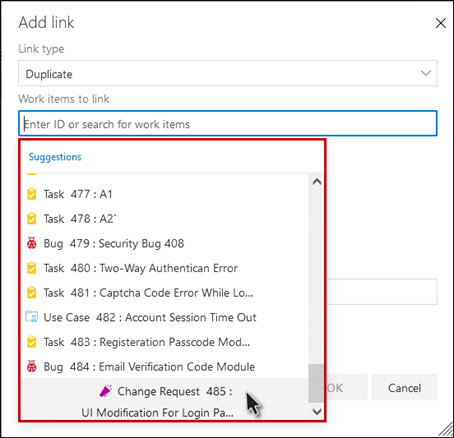Click the bug icon for Bug 479
The height and width of the screenshot is (438, 454).
tap(32, 243)
